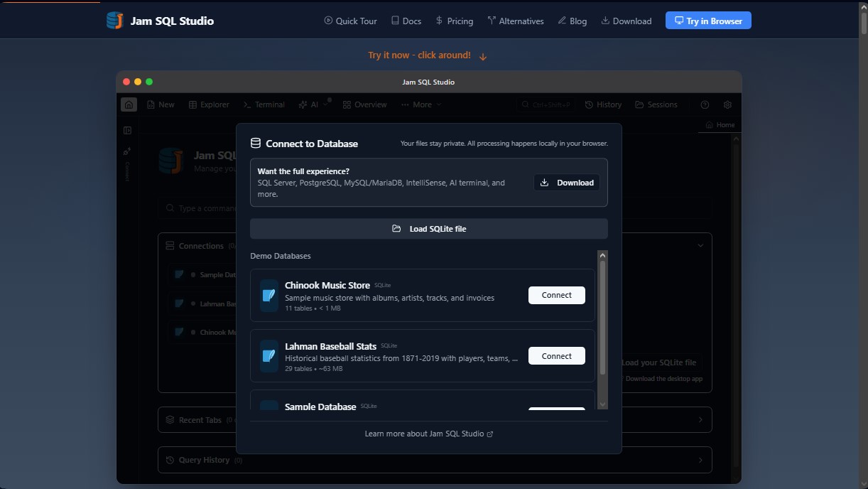
Task: Click the Demo Databases list scrollbar
Action: point(602,316)
